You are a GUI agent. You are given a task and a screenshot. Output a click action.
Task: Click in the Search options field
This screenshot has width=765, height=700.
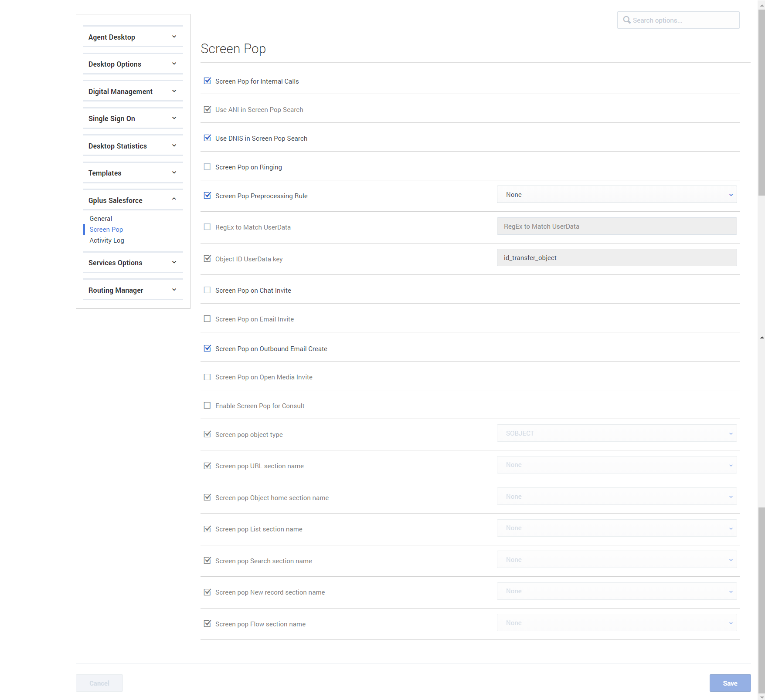678,20
